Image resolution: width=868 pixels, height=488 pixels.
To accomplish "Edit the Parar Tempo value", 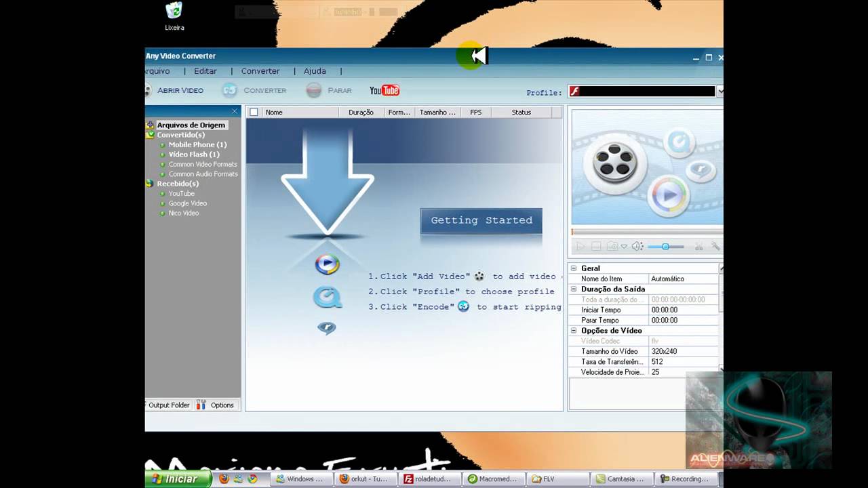I will tap(684, 321).
